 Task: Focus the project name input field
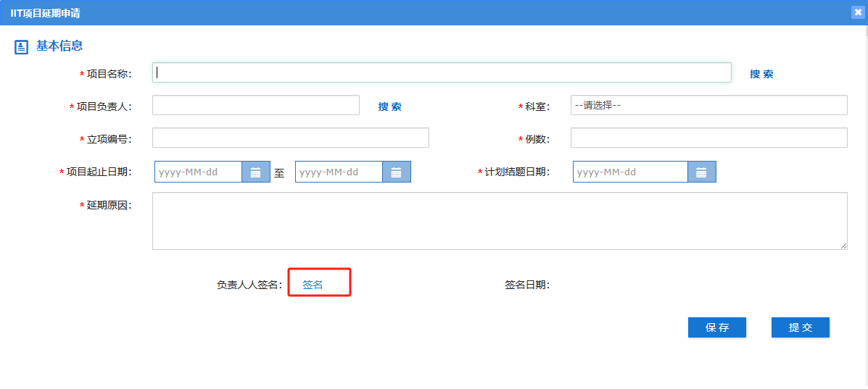442,72
